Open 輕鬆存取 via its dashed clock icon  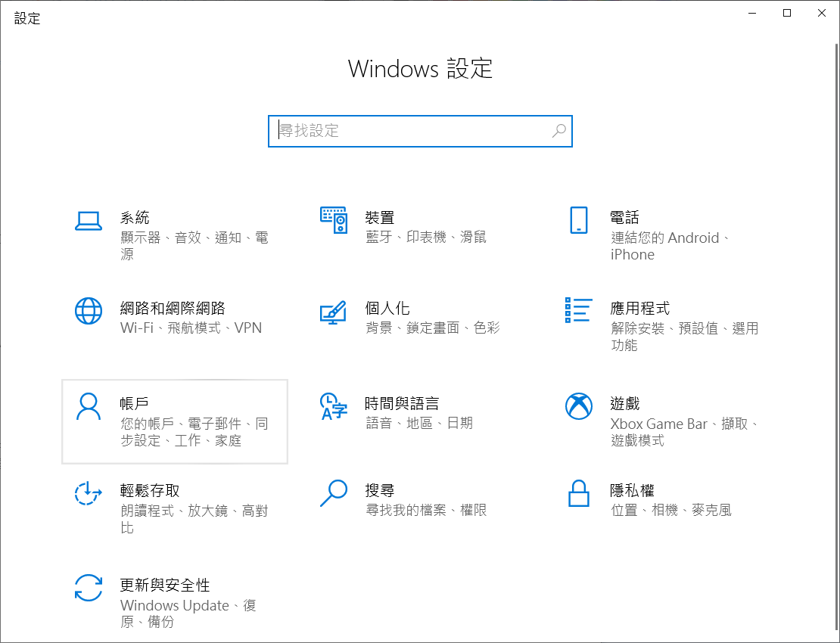coord(89,493)
